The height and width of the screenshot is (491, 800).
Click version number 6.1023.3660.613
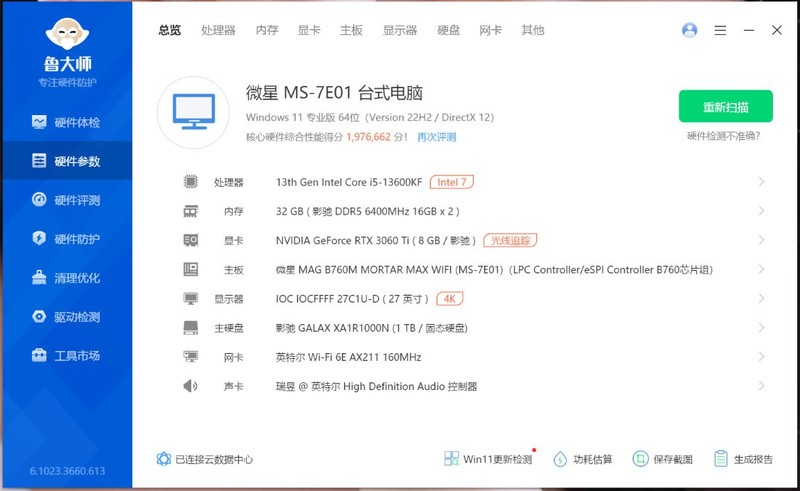67,471
